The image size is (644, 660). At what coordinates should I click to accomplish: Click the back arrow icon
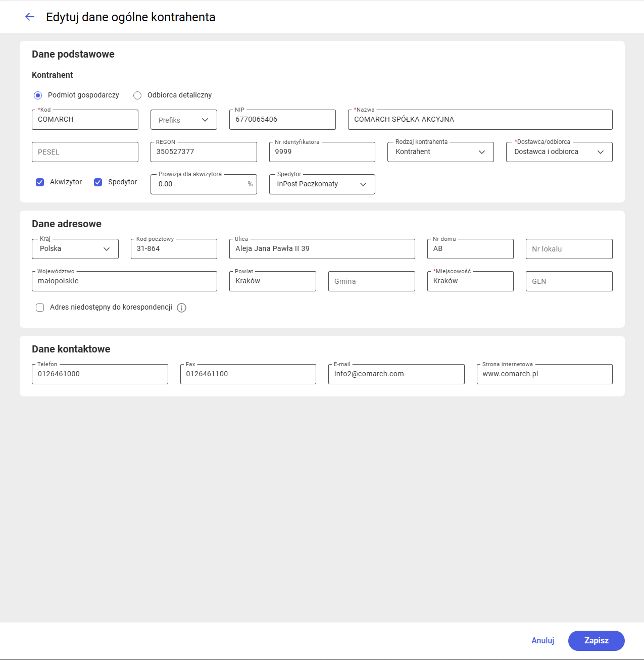[x=30, y=17]
